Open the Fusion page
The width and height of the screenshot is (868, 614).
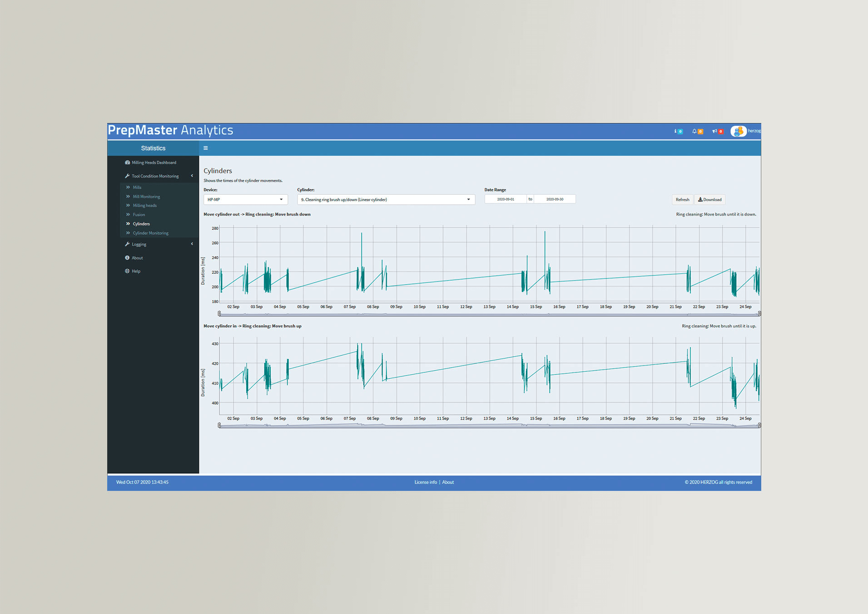click(139, 214)
